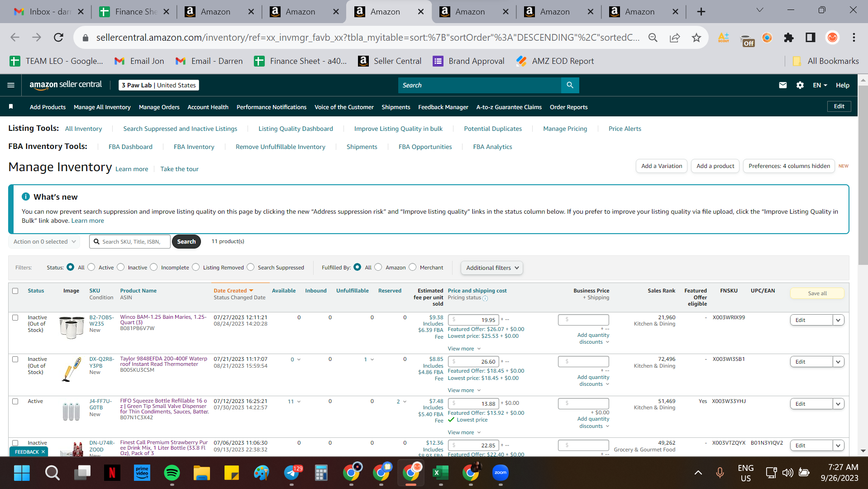
Task: Check the box for Taylor Thermometer row
Action: tap(15, 359)
